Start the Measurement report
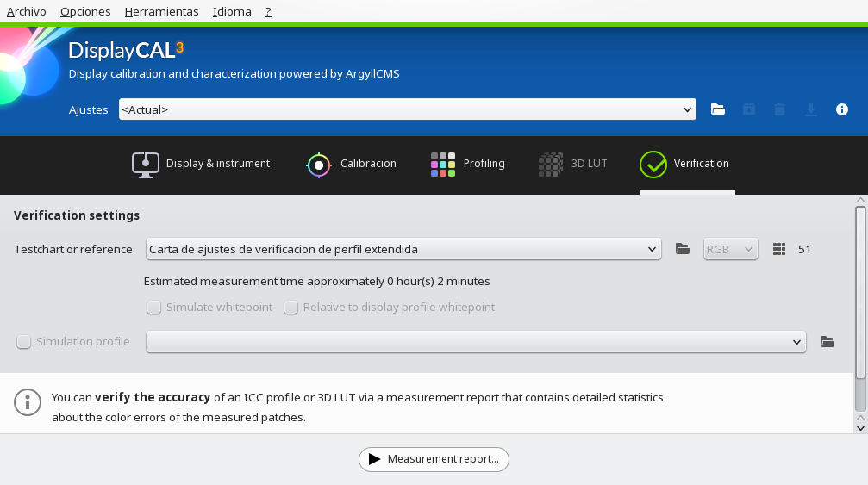 click(434, 459)
